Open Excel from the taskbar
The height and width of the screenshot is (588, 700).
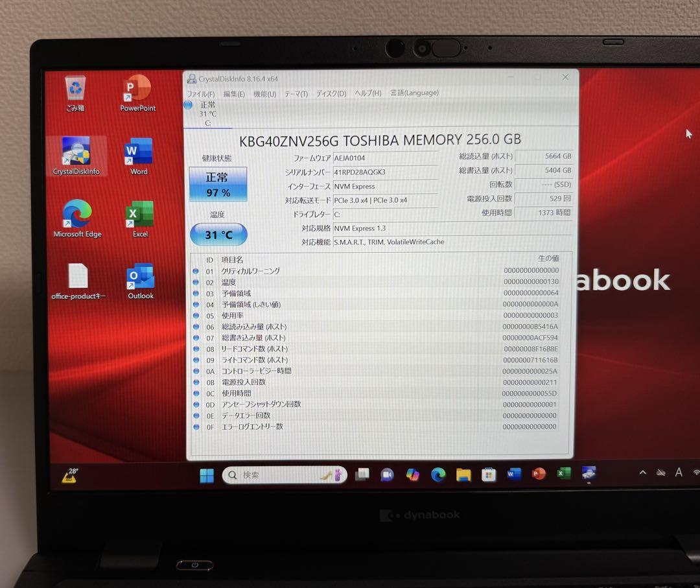tap(564, 473)
